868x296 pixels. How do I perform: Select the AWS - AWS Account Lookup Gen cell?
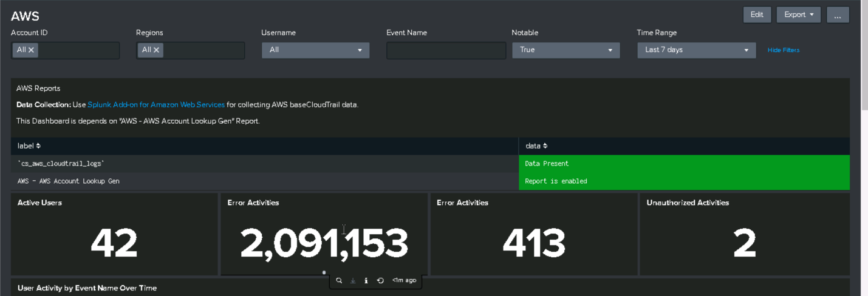click(264, 181)
